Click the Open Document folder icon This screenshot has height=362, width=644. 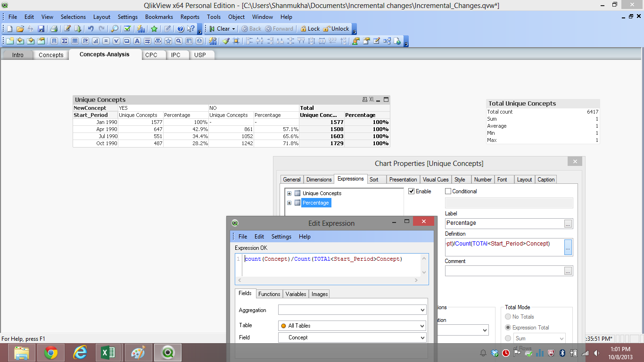20,29
